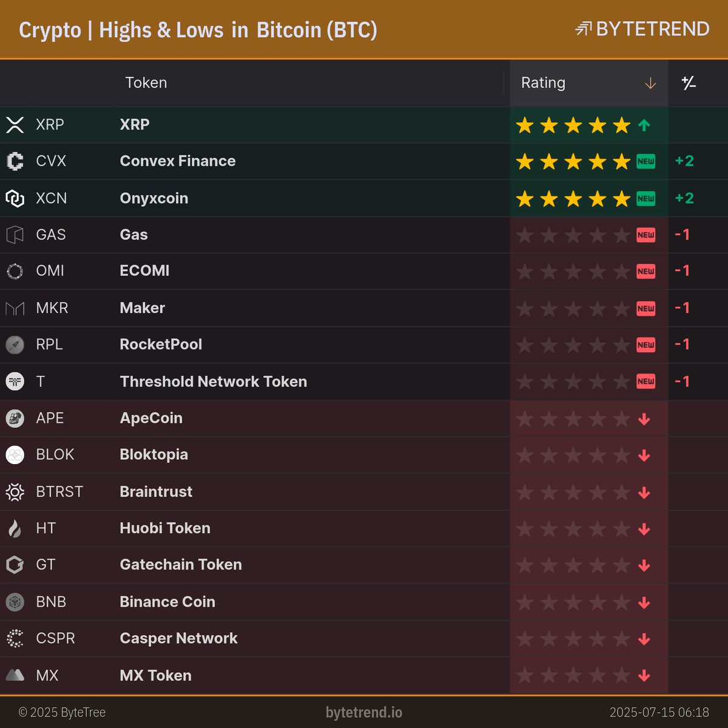728x728 pixels.
Task: Click the -1 change value for RocketPool
Action: (682, 345)
